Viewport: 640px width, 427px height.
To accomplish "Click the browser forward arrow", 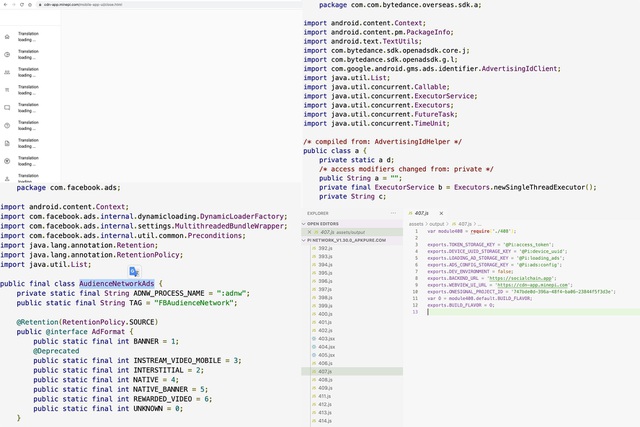I will (13, 4).
